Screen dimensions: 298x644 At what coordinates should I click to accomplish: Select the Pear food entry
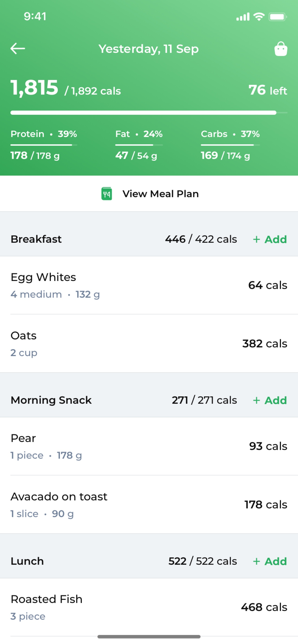point(149,446)
